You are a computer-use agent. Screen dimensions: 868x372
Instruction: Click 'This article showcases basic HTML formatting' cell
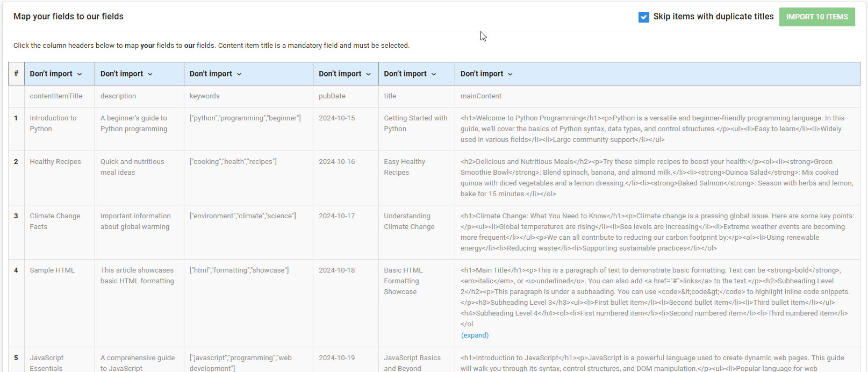[139, 303]
